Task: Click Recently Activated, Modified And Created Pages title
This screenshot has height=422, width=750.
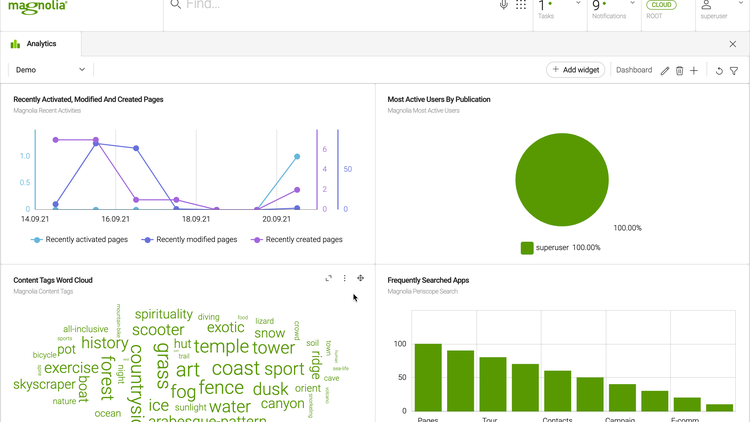Action: point(88,100)
